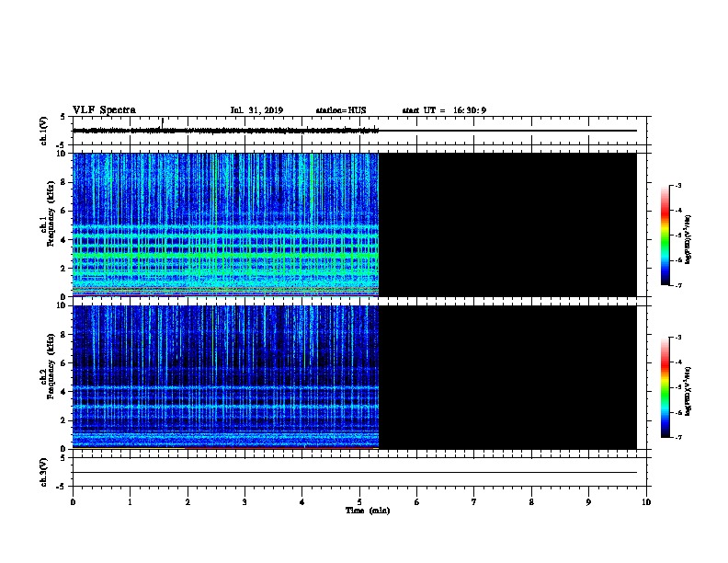Viewport: 728px width, 563px height.
Task: Click the ch.1 color bar log(PSD) label
Action: coord(688,239)
